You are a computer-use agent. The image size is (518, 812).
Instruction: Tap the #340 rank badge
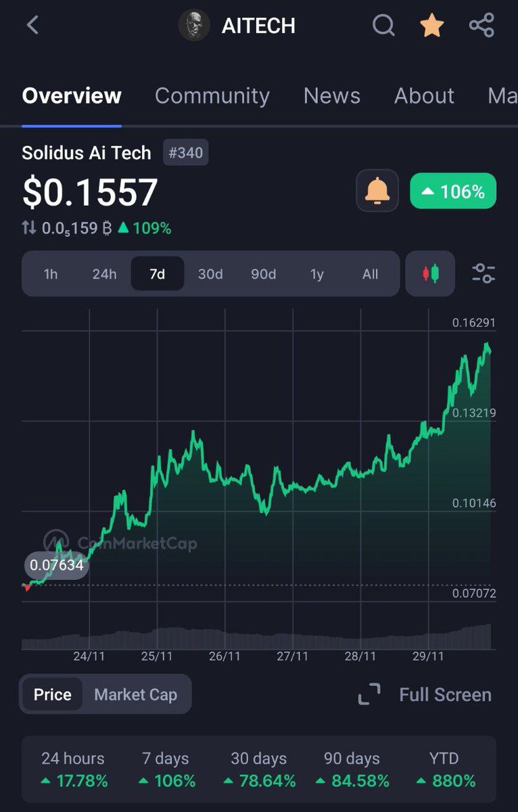tap(186, 153)
